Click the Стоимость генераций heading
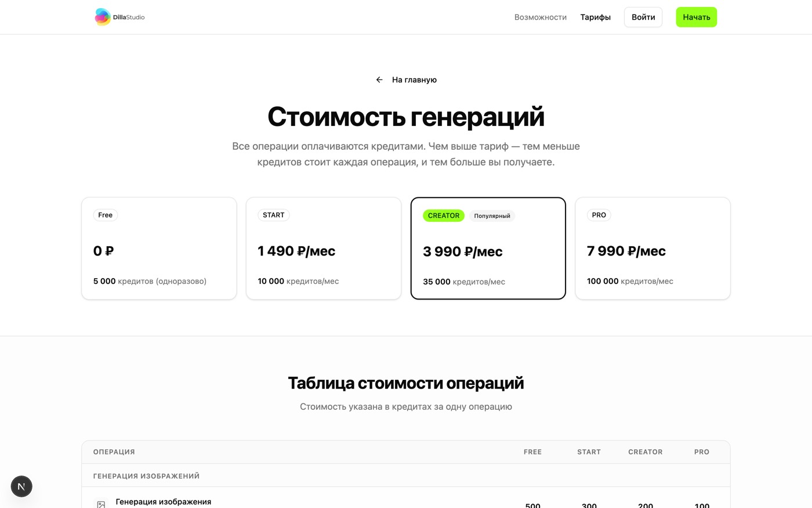This screenshot has height=508, width=812. [x=406, y=117]
